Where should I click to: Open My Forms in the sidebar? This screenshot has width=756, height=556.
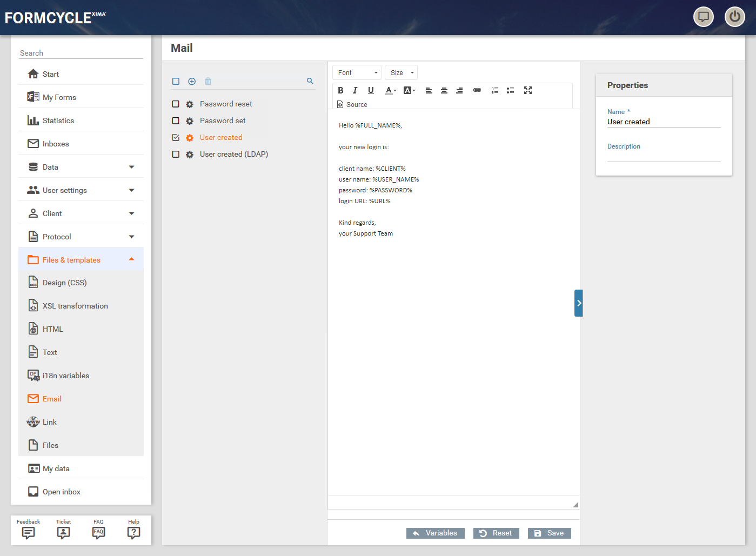point(81,97)
